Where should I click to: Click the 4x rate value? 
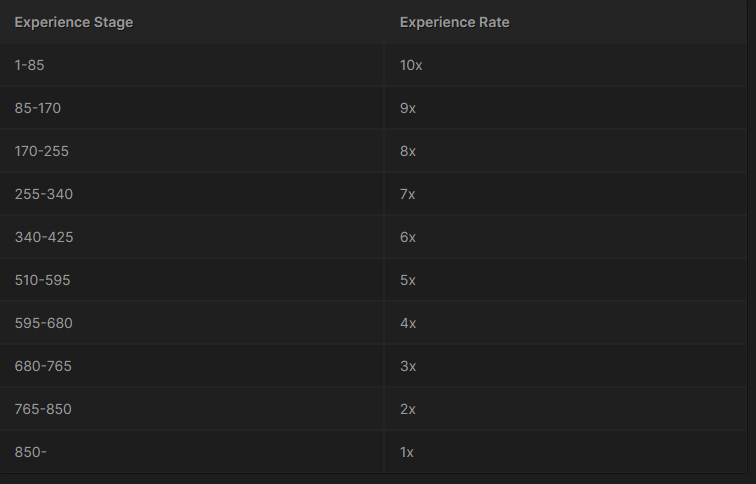pyautogui.click(x=408, y=323)
